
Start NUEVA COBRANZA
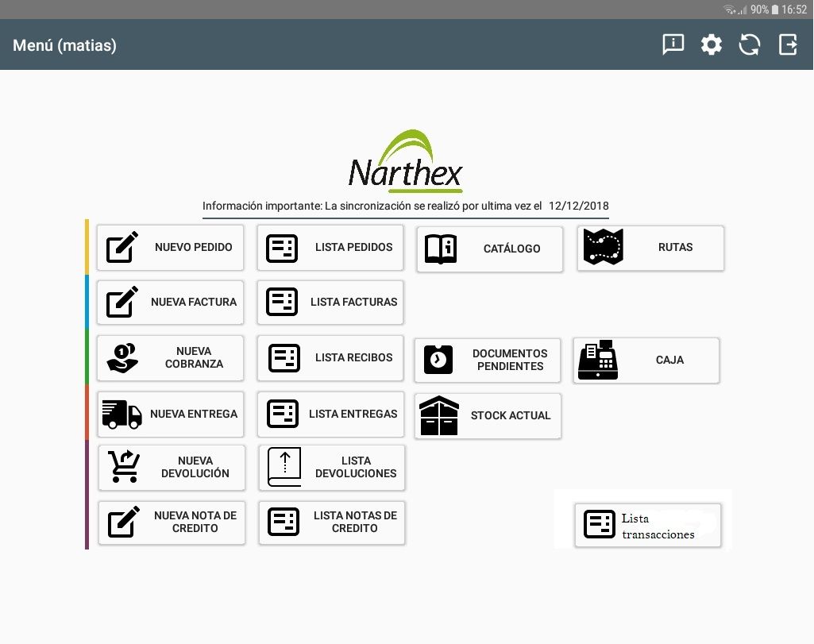click(170, 358)
